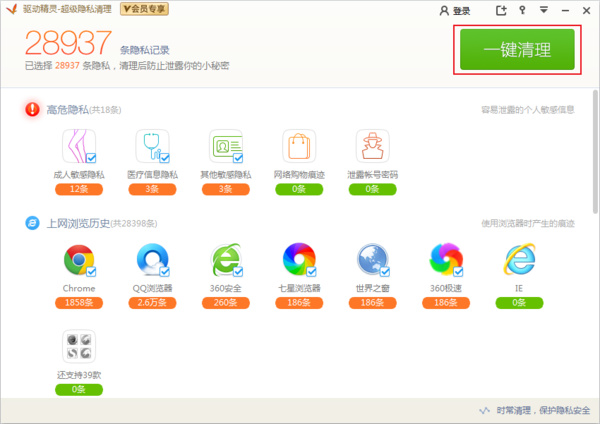Click the green 一键清理 button
Image resolution: width=600 pixels, height=424 pixels.
point(517,49)
